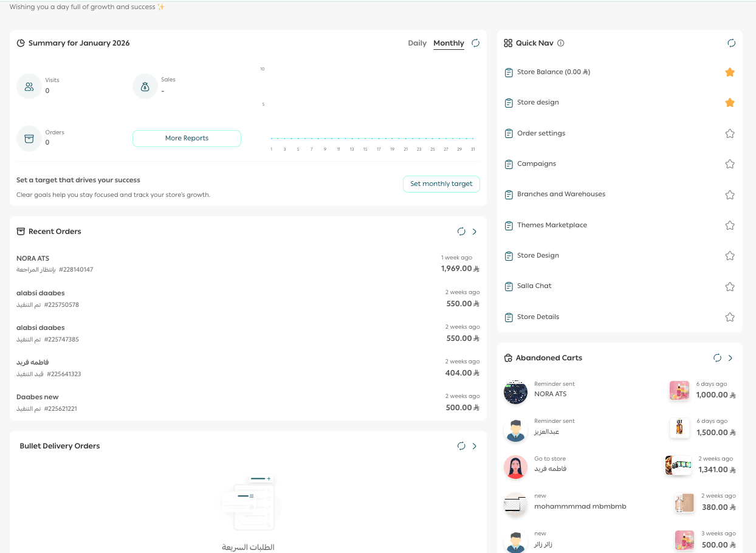The width and height of the screenshot is (756, 553).
Task: Open NORA ATS abandoned cart product thumbnail
Action: click(679, 390)
